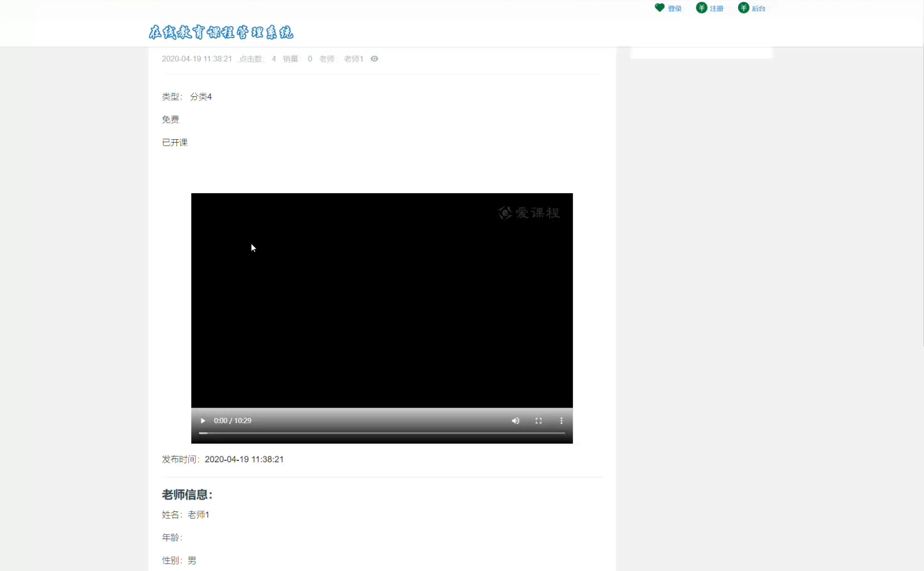Click the 姓名: 老师1 line
Viewport: 924px width, 571px height.
185,515
